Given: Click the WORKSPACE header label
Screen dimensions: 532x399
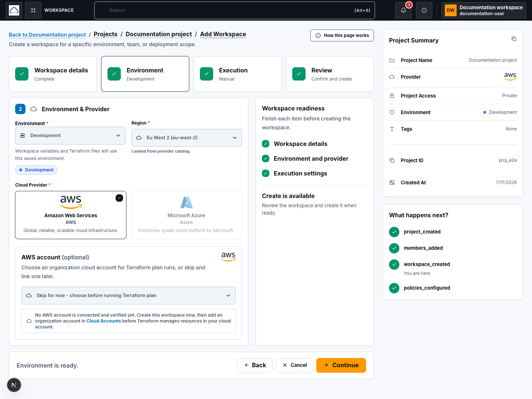Looking at the screenshot, I should pos(59,10).
